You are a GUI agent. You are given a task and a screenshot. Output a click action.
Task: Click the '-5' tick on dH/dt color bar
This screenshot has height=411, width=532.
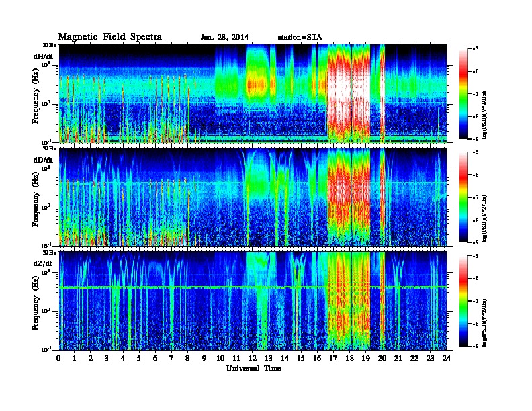point(476,49)
